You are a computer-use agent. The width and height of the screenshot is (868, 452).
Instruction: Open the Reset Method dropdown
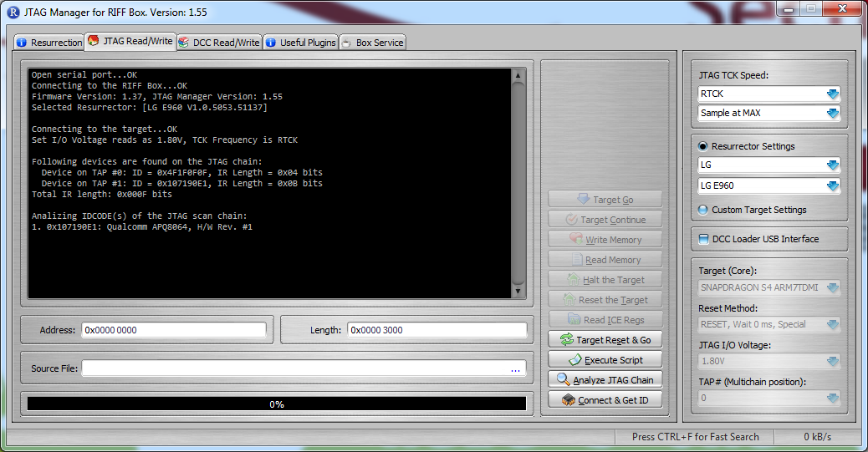[x=833, y=324]
